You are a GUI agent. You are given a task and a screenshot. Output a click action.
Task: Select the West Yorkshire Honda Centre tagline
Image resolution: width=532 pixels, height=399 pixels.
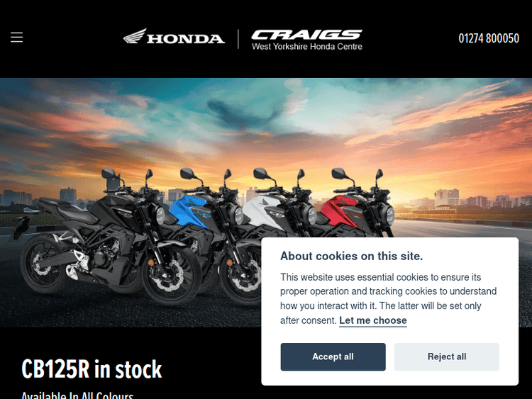coord(306,47)
